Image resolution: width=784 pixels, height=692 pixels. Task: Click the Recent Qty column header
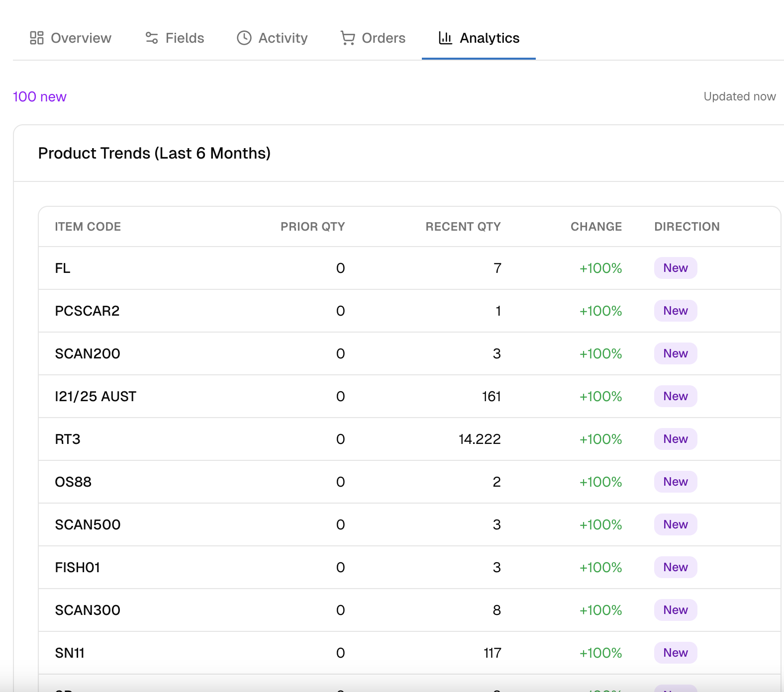coord(463,227)
